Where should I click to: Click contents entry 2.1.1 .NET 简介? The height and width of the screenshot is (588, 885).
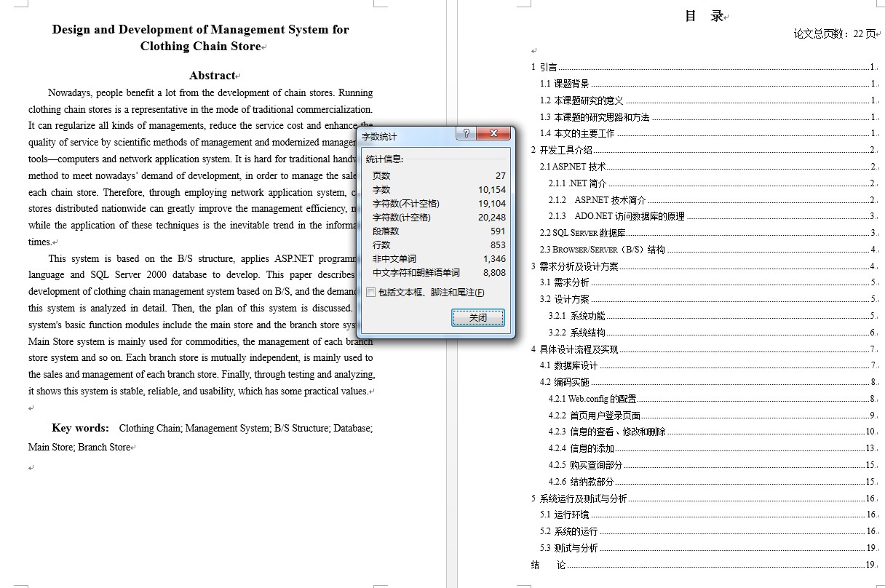[x=712, y=183]
